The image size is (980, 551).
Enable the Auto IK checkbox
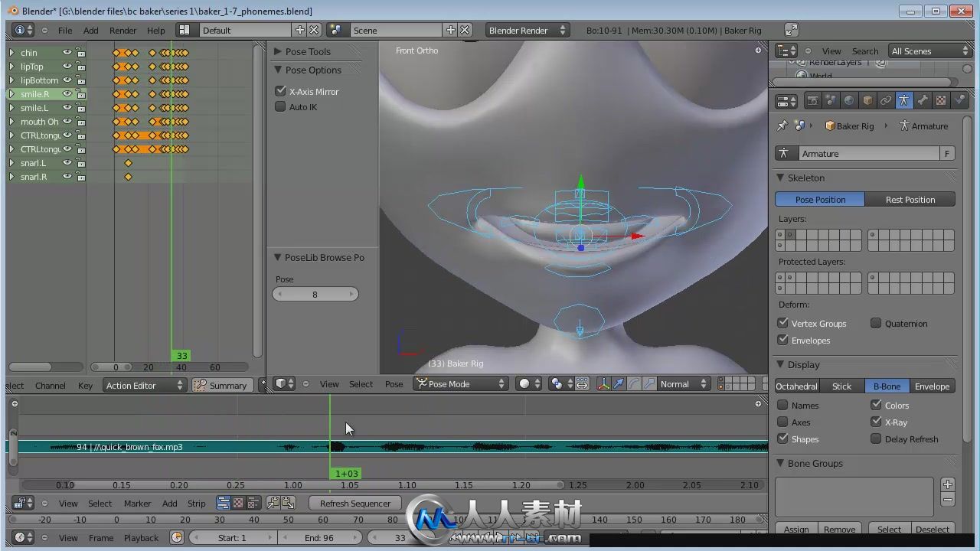(x=280, y=107)
